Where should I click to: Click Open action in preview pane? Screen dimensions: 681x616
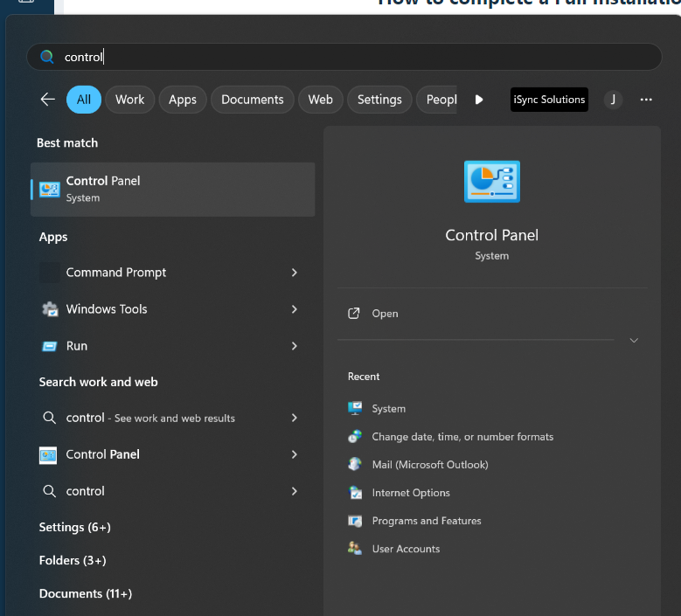492,314
